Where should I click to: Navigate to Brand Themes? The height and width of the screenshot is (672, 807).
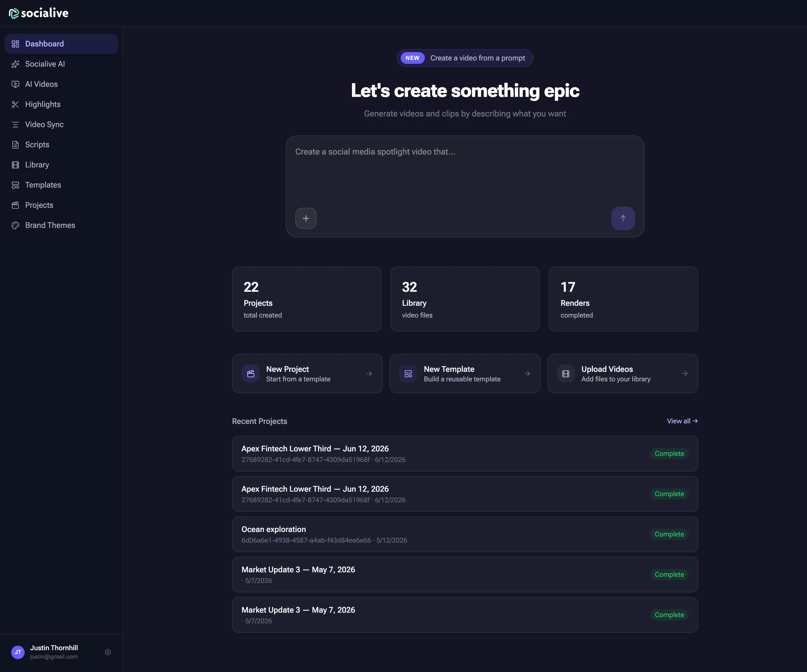coord(61,225)
